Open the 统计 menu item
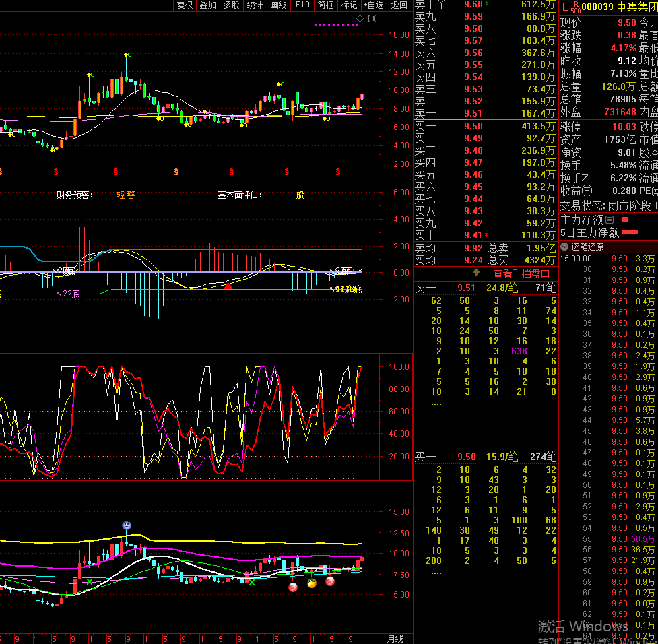658x644 pixels. tap(254, 5)
